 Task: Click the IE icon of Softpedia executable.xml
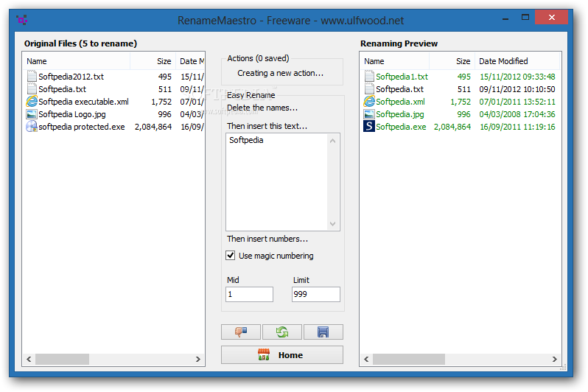coord(32,101)
